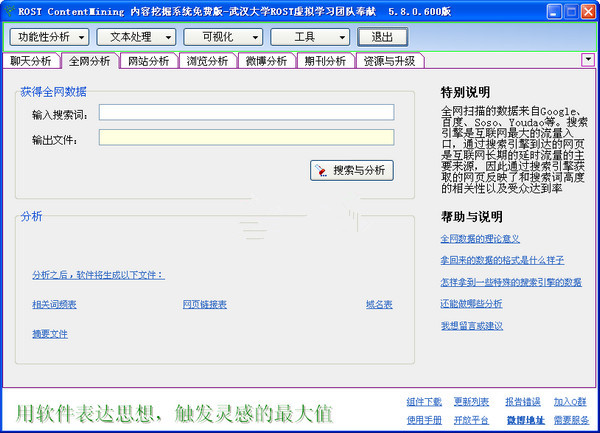Open the 怎样拿到一些特殊的搜索引擎的数据 link
Viewport: 600px width, 433px height.
point(511,282)
